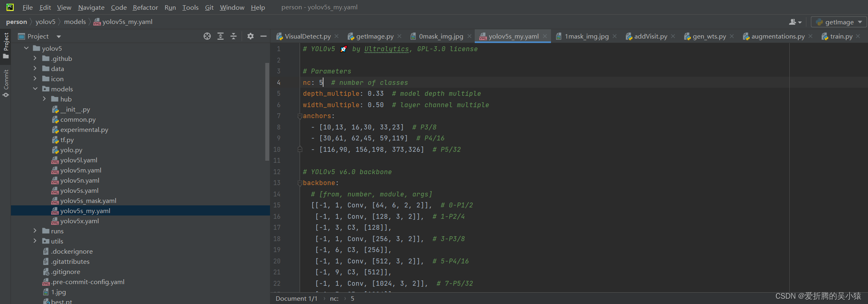Click Expand All icon in Project panel
Screen dimensions: 868x304
(x=221, y=36)
